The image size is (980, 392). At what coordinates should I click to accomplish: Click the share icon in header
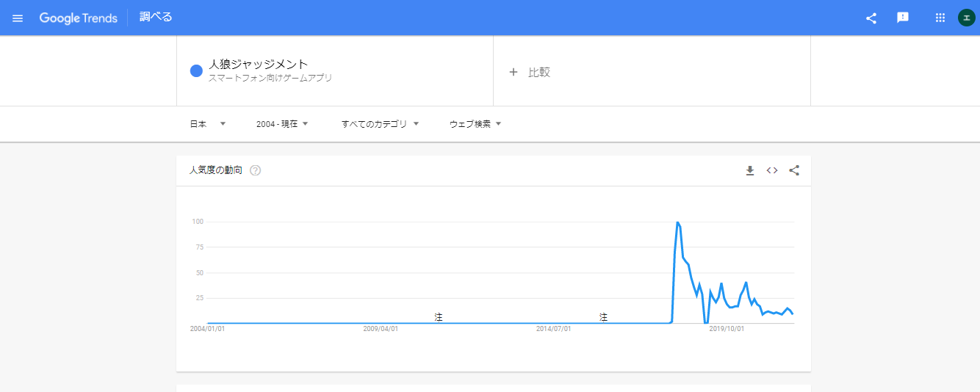pyautogui.click(x=871, y=18)
